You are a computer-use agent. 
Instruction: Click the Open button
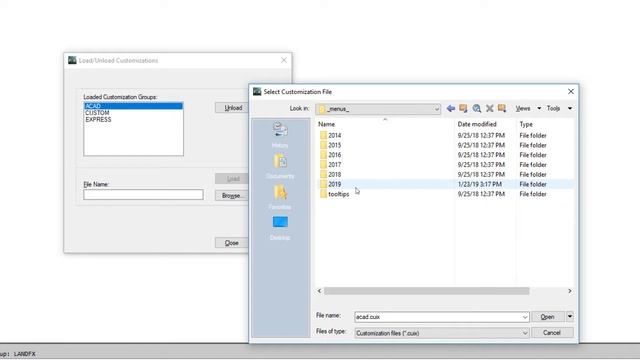pos(548,317)
